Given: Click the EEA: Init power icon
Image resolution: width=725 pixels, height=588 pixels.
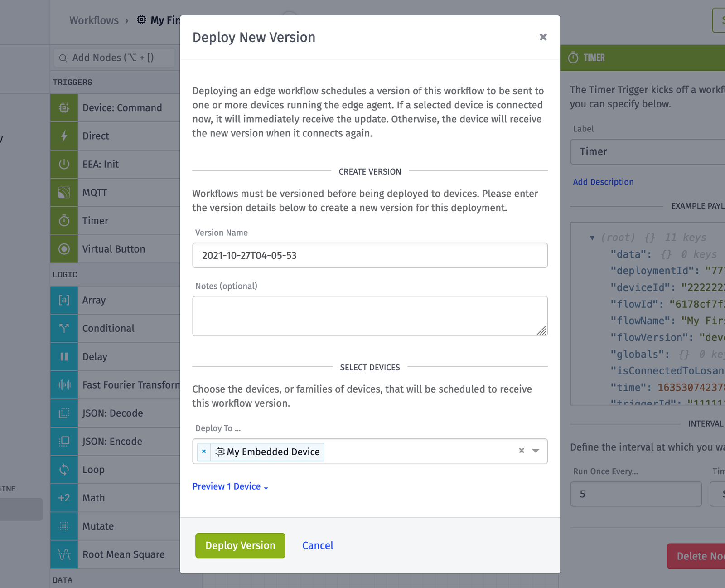Looking at the screenshot, I should tap(64, 164).
